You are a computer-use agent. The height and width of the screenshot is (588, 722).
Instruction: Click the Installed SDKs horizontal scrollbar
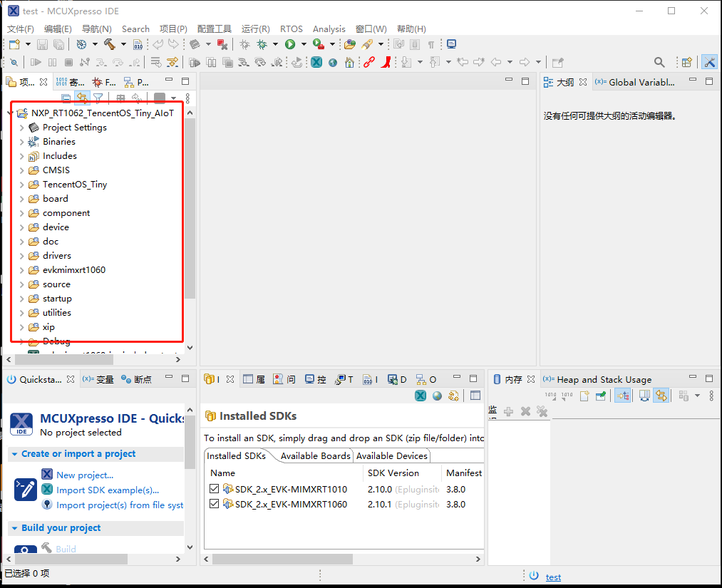pyautogui.click(x=282, y=559)
